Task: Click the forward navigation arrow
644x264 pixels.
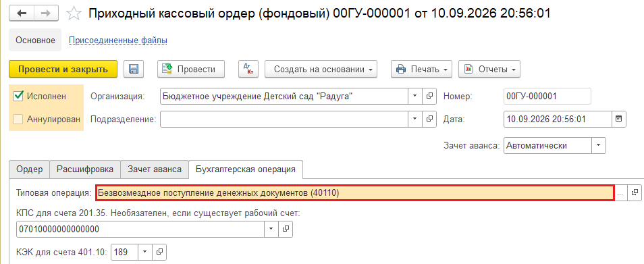Action: point(47,14)
